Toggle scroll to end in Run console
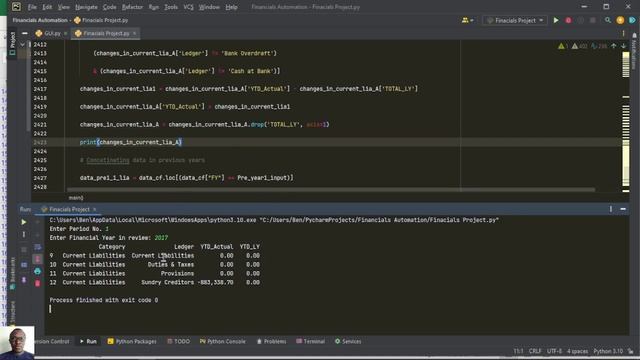The image size is (640, 360). 37,259
